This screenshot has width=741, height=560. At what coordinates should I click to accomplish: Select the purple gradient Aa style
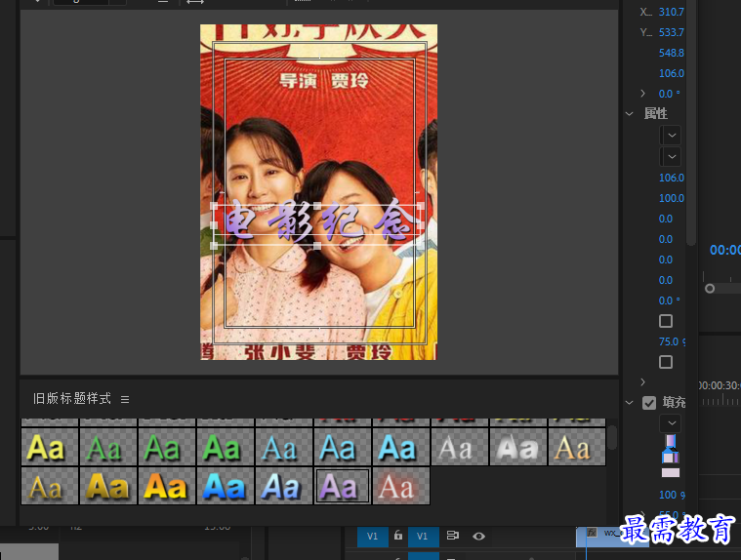(x=343, y=486)
